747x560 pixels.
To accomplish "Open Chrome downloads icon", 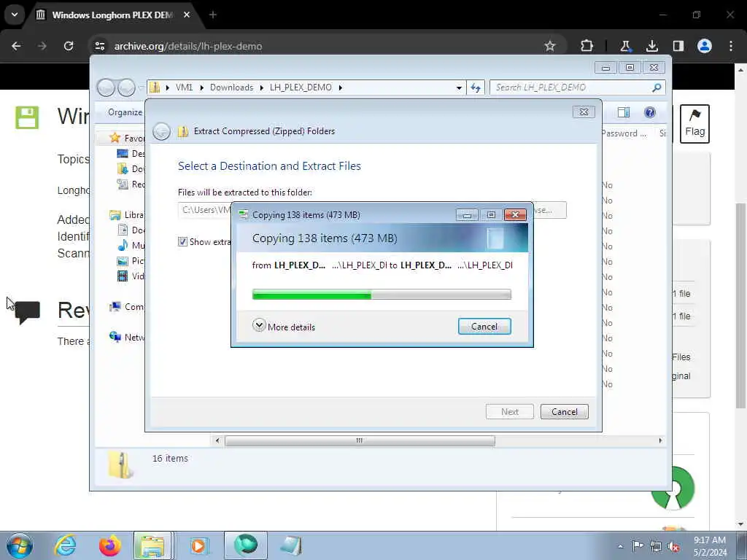I will [x=651, y=46].
